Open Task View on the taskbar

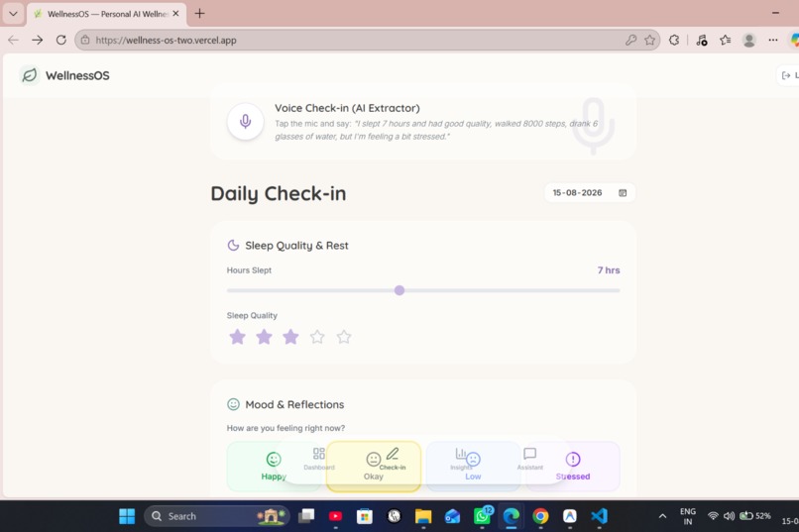[x=306, y=516]
